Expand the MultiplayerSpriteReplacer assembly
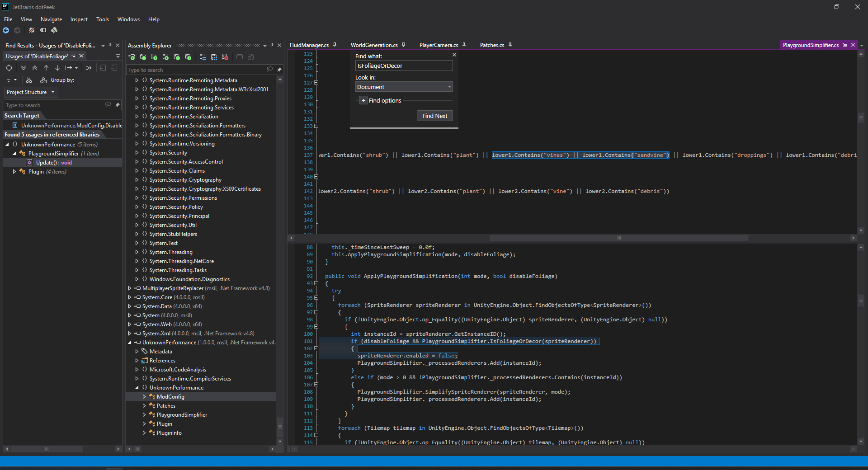This screenshot has width=868, height=470. 130,288
